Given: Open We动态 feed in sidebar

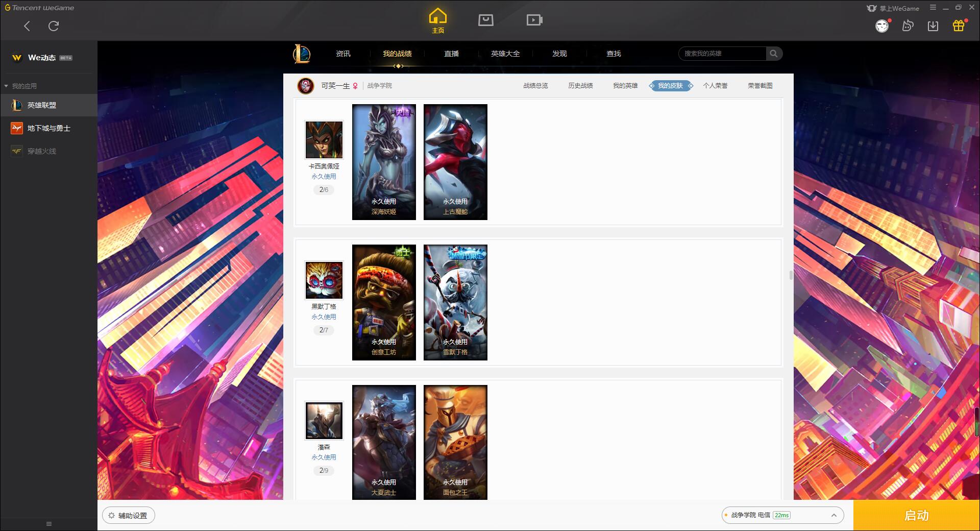Looking at the screenshot, I should (x=48, y=58).
